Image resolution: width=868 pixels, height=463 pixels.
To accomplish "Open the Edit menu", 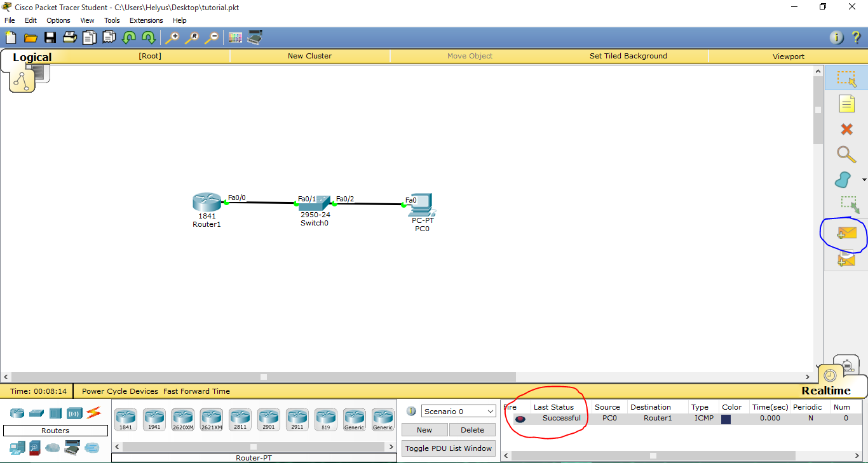I will [x=31, y=20].
